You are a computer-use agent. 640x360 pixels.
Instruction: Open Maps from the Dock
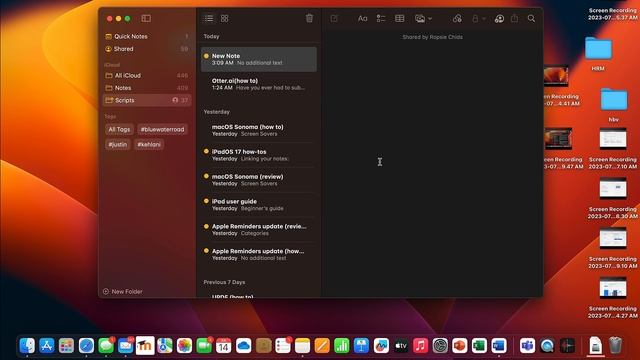pyautogui.click(x=164, y=346)
